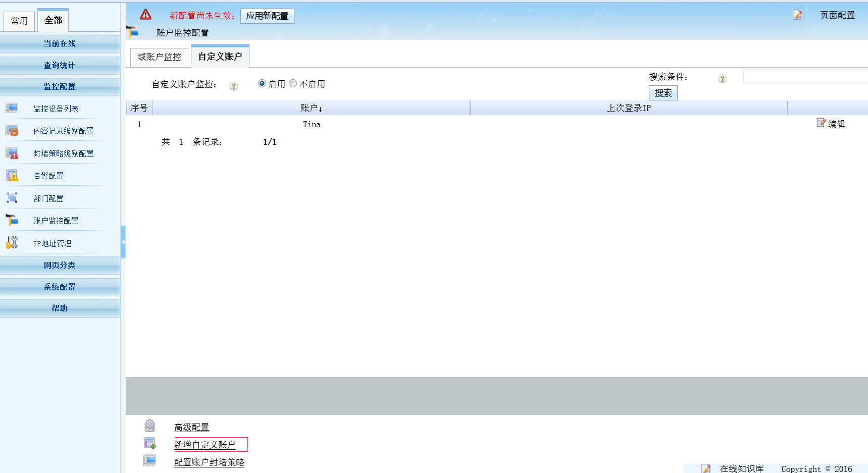Select the 启用 radio button

[262, 83]
